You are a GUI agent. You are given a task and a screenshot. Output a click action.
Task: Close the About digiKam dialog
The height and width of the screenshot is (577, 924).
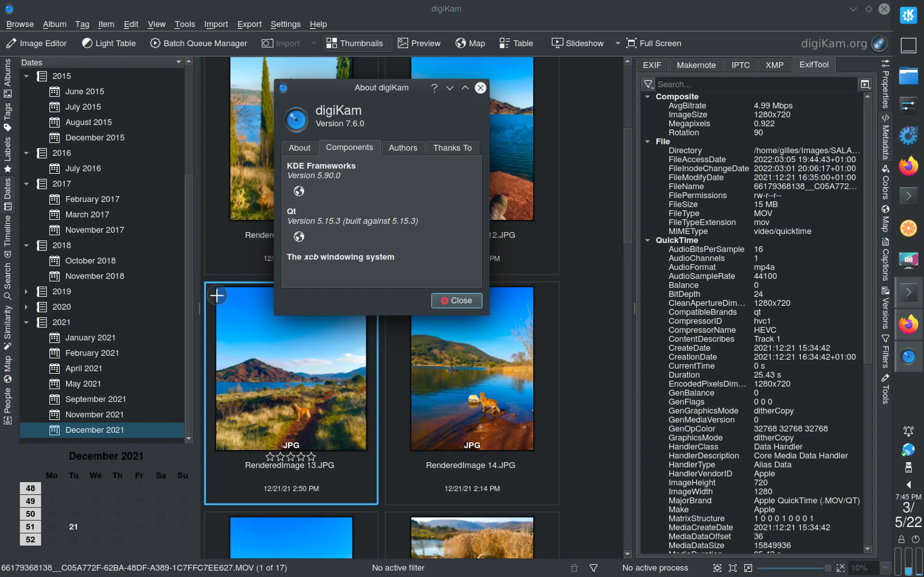click(457, 300)
